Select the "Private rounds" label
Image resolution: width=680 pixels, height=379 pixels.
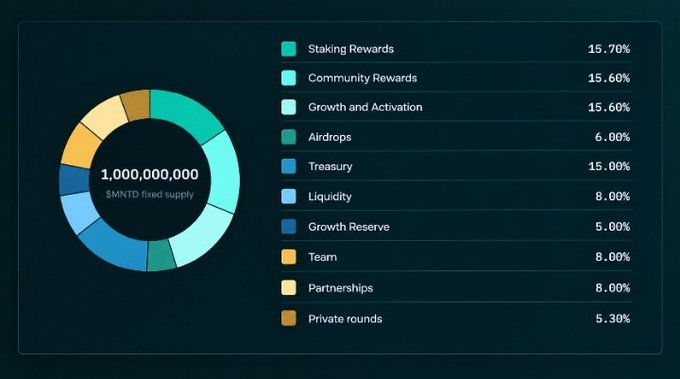345,319
